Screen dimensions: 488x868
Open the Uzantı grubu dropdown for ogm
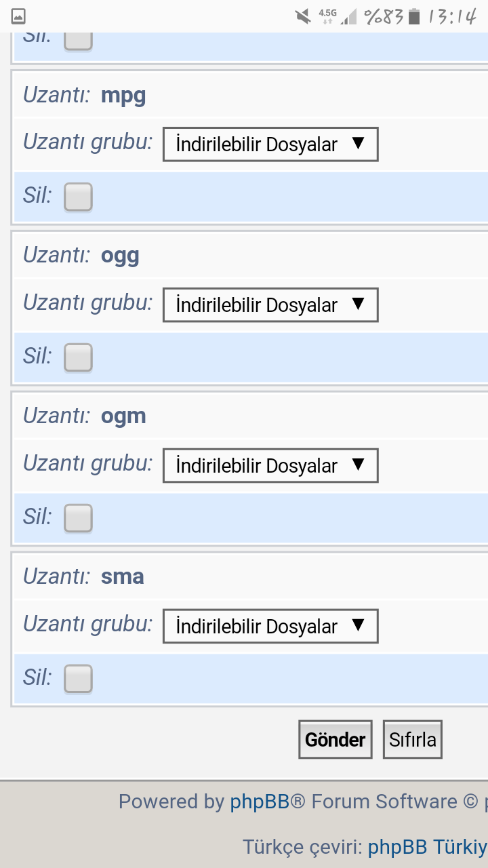(270, 466)
